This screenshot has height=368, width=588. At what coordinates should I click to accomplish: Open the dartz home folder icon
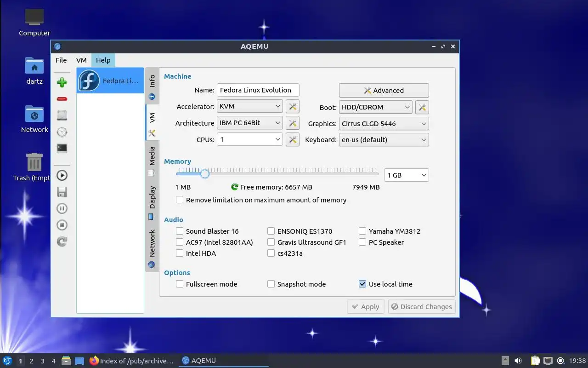34,71
